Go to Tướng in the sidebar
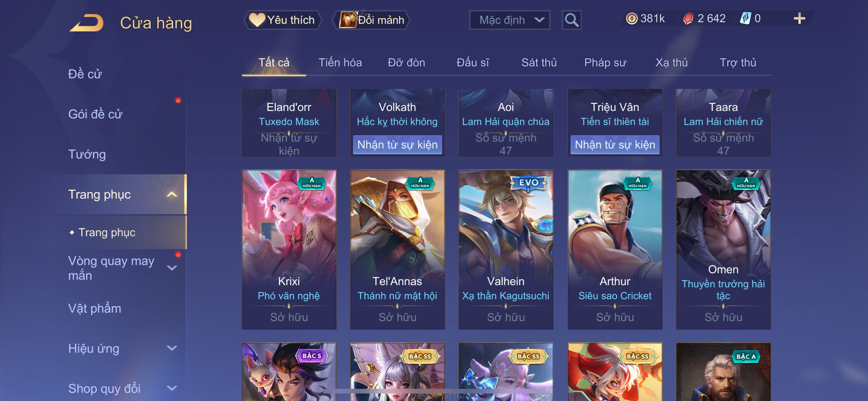 [87, 154]
